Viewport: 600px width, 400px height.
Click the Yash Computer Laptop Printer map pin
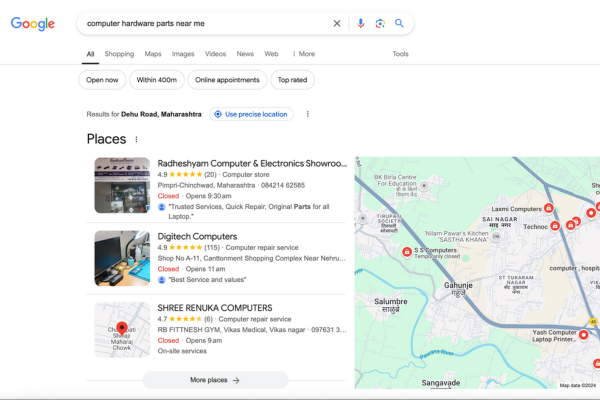click(584, 335)
